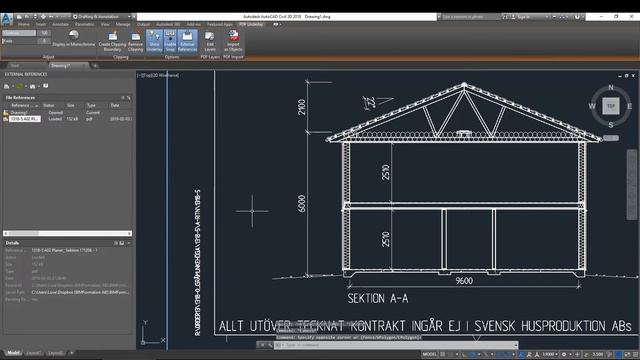Click E on ViewCube compass
This screenshot has width=640, height=360.
pyautogui.click(x=630, y=106)
